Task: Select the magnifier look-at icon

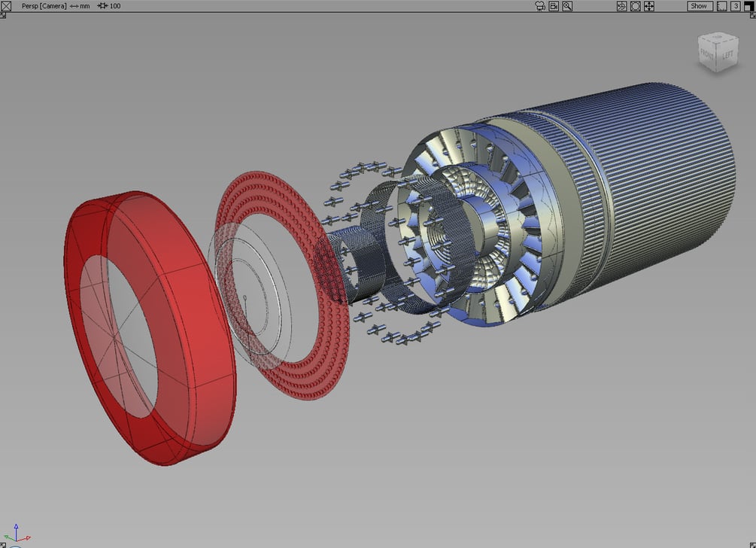Action: pyautogui.click(x=567, y=6)
